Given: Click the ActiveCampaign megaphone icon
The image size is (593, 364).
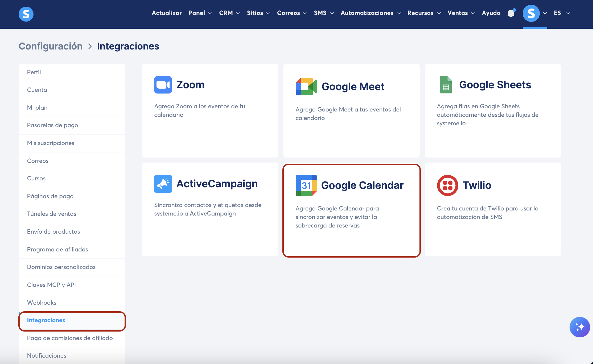Looking at the screenshot, I should click(163, 184).
